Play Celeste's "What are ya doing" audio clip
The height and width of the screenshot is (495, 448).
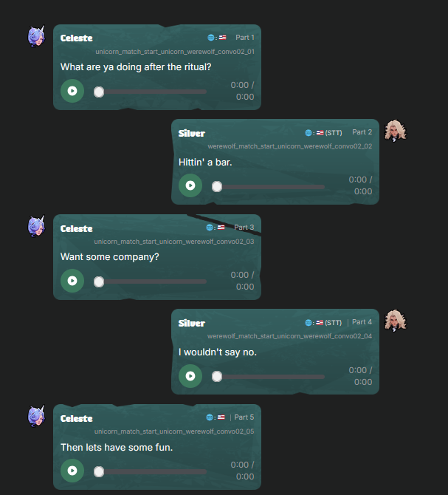72,91
